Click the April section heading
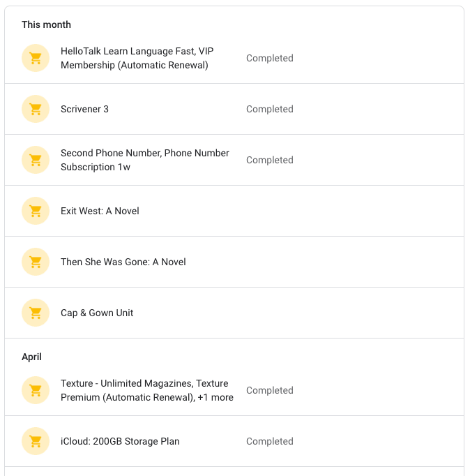 point(31,357)
